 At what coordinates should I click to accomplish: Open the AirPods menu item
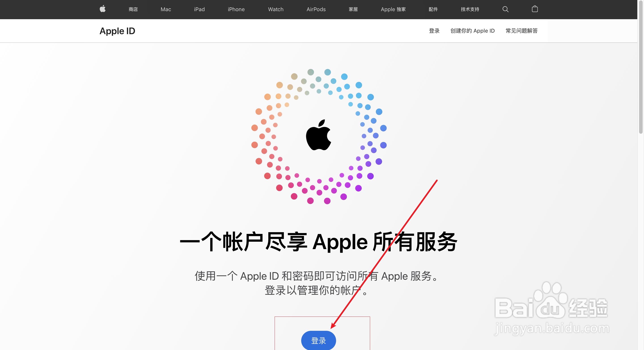[316, 9]
